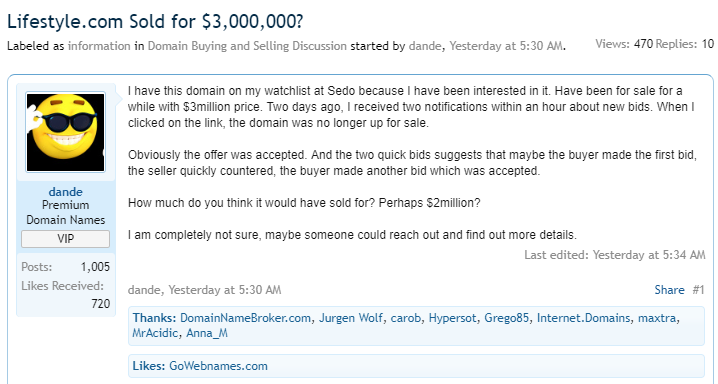Image resolution: width=718 pixels, height=384 pixels.
Task: Click the Yesterday at 5:30 AM header timestamp
Action: tap(506, 46)
